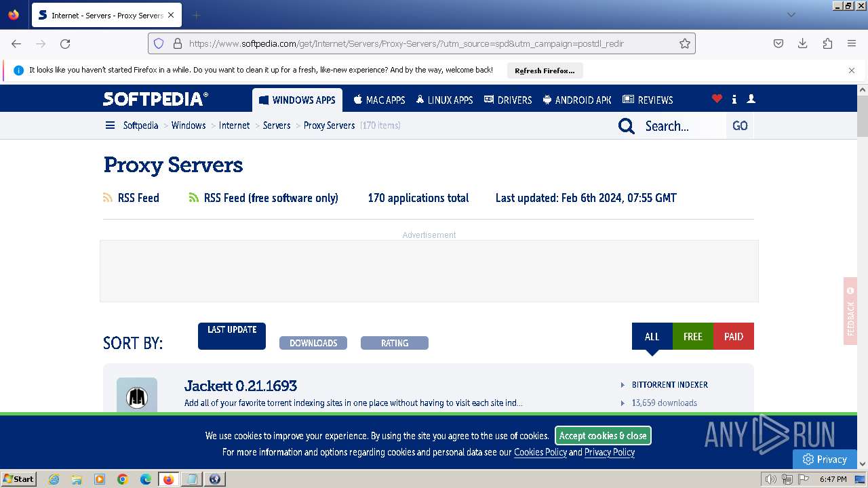868x488 pixels.
Task: Open the Cookies Policy link
Action: pos(540,452)
